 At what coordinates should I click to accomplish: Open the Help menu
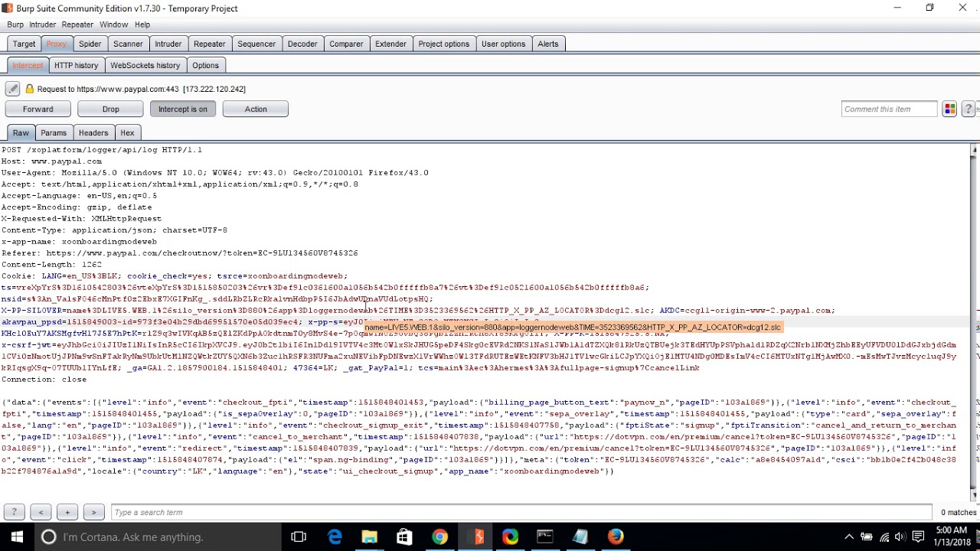(x=142, y=24)
